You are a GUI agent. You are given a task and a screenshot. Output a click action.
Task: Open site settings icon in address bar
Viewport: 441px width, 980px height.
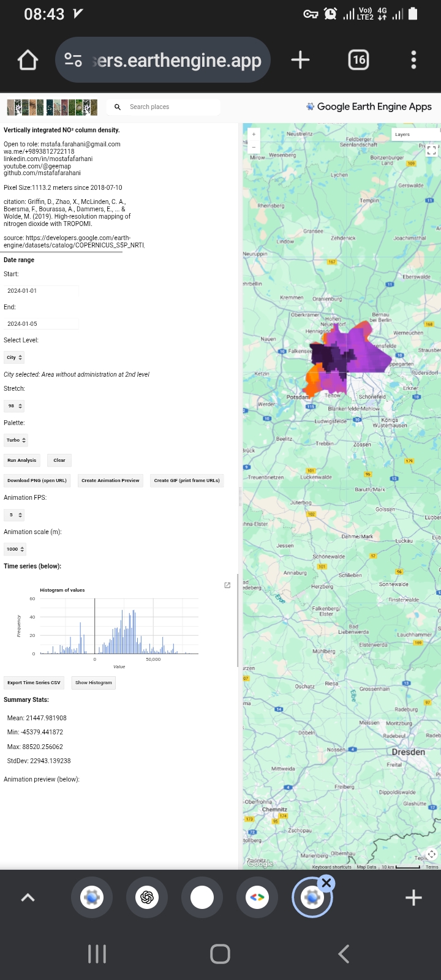pyautogui.click(x=73, y=60)
